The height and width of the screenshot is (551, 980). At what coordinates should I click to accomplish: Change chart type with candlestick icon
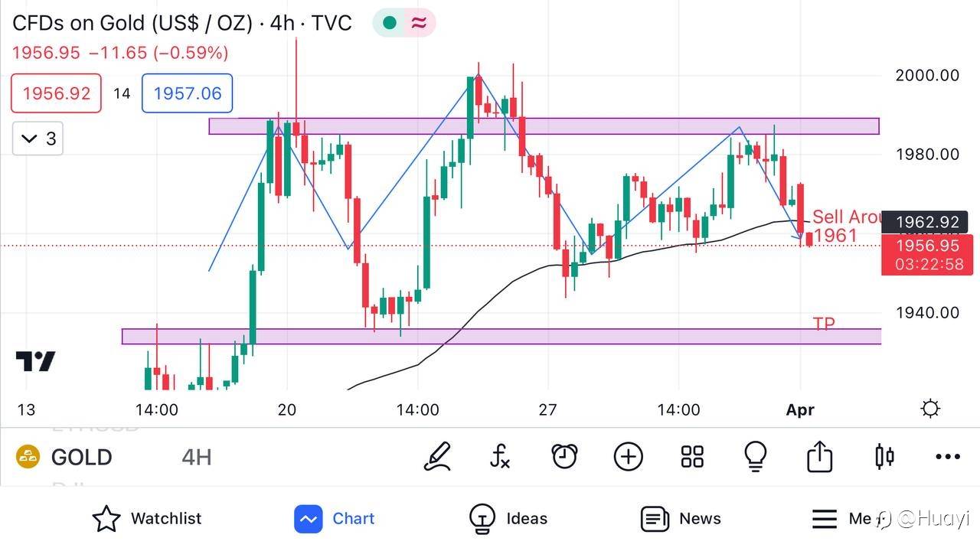point(884,457)
